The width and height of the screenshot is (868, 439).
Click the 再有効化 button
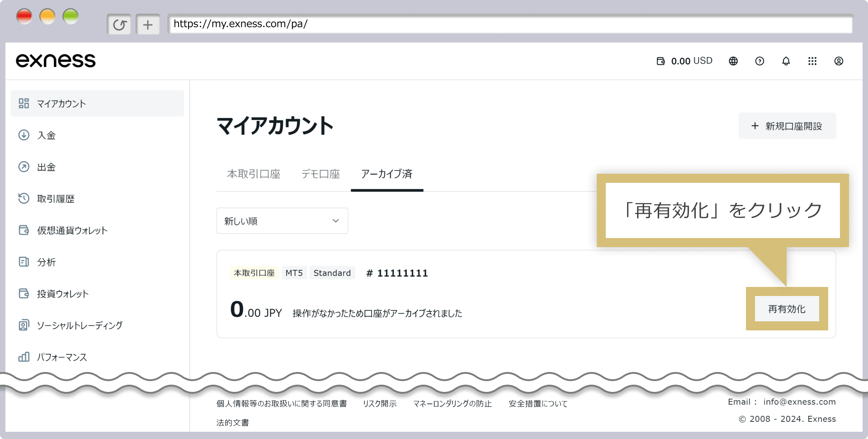click(x=787, y=309)
